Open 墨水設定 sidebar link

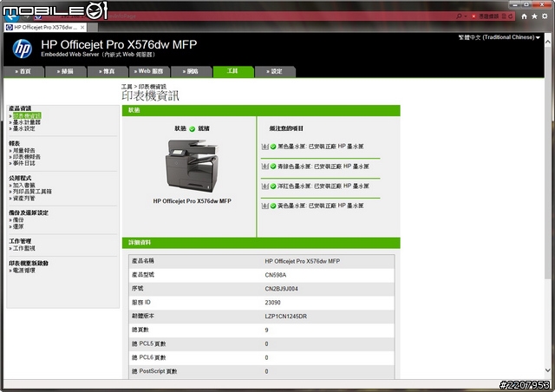click(x=24, y=128)
